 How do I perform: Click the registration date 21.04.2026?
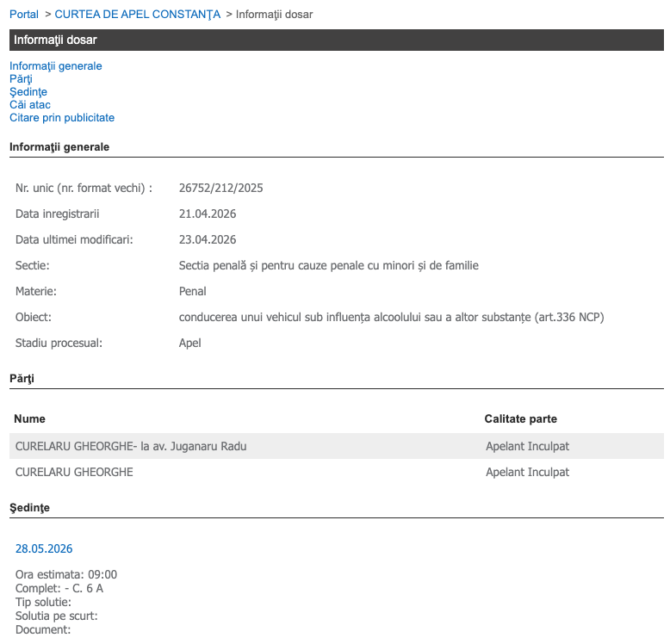point(208,214)
